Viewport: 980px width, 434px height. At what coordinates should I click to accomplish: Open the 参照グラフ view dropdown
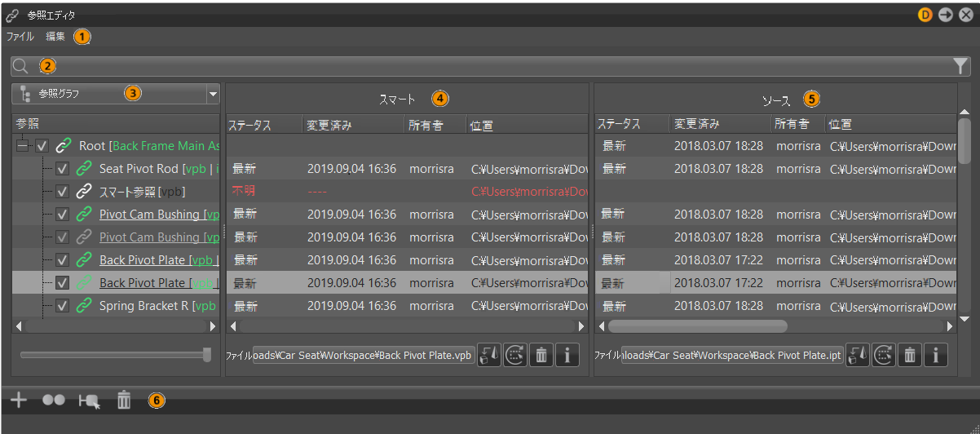click(x=116, y=94)
